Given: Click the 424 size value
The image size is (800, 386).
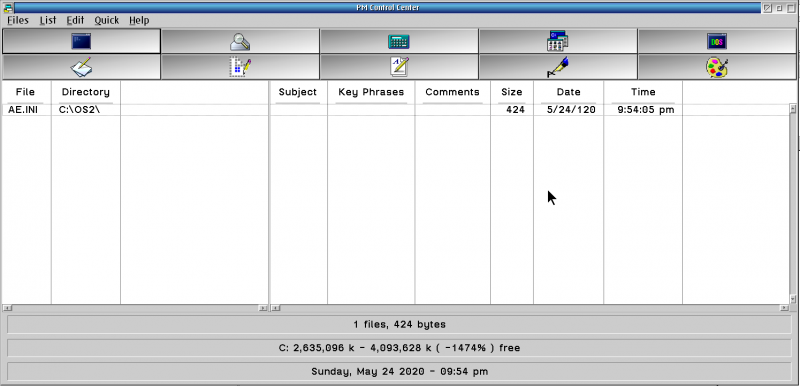Looking at the screenshot, I should point(515,110).
